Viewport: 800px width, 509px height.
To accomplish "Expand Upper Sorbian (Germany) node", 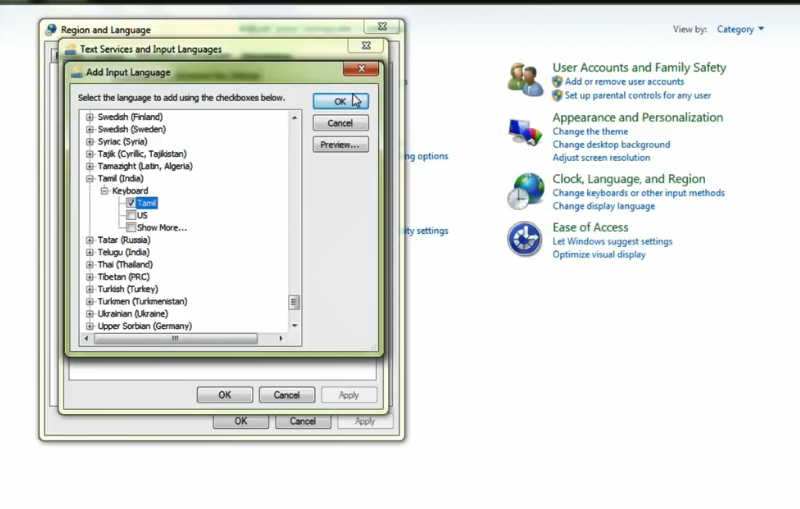I will click(x=90, y=326).
